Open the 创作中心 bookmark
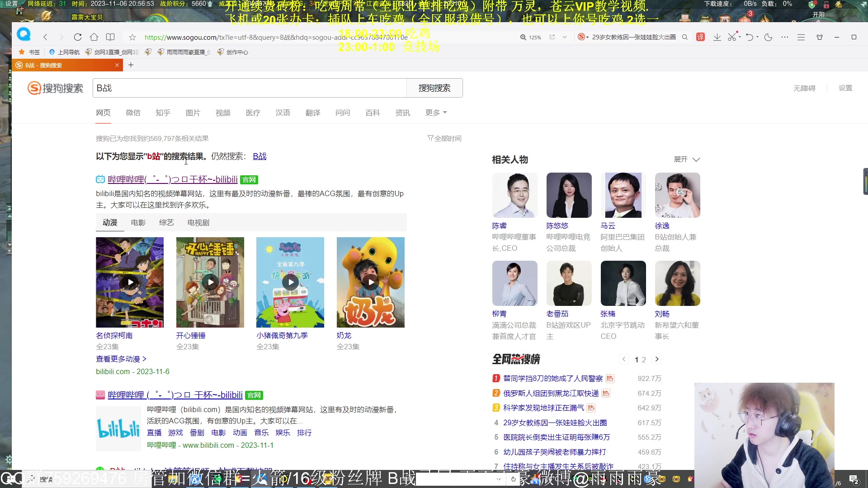This screenshot has height=488, width=868. point(233,52)
